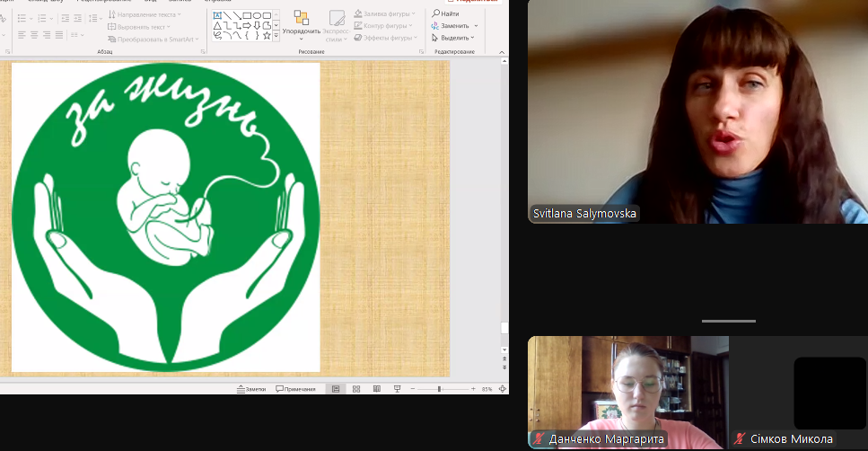Select Данченко Маргарита's video thumbnail
Image resolution: width=868 pixels, height=451 pixels.
click(x=628, y=393)
